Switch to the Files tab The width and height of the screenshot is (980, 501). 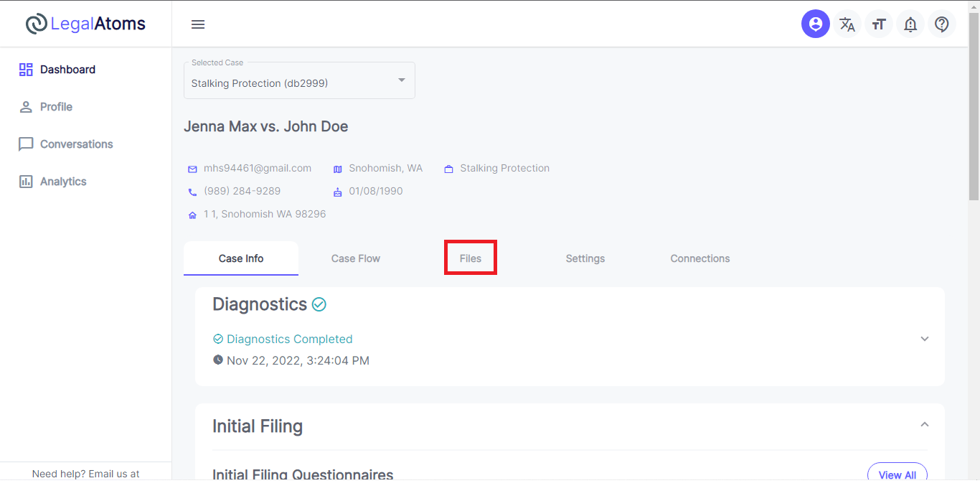[x=471, y=258]
